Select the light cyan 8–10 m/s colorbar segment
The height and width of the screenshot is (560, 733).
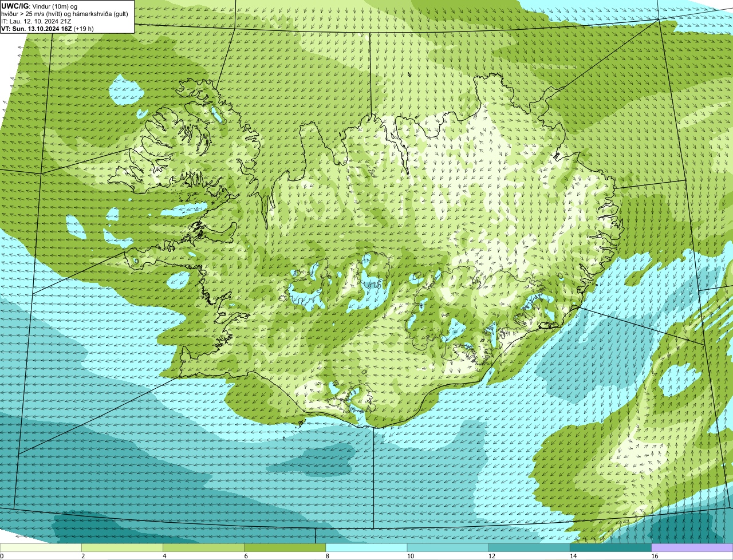366,548
